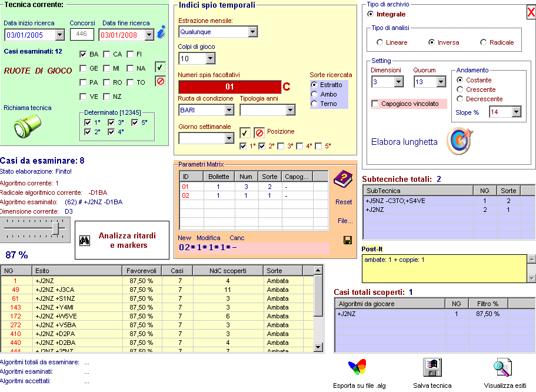The width and height of the screenshot is (536, 392).
Task: Click the red C clear spy numbers
Action: point(287,87)
